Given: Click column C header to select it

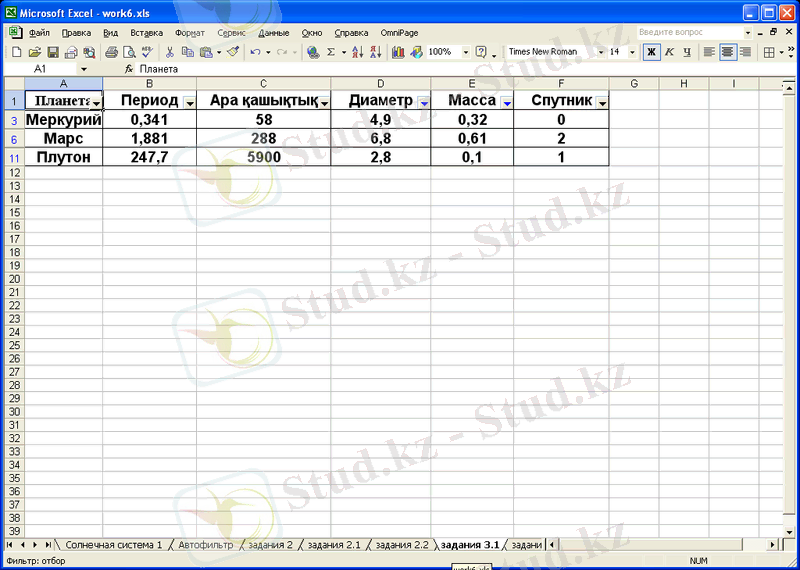Looking at the screenshot, I should 263,83.
